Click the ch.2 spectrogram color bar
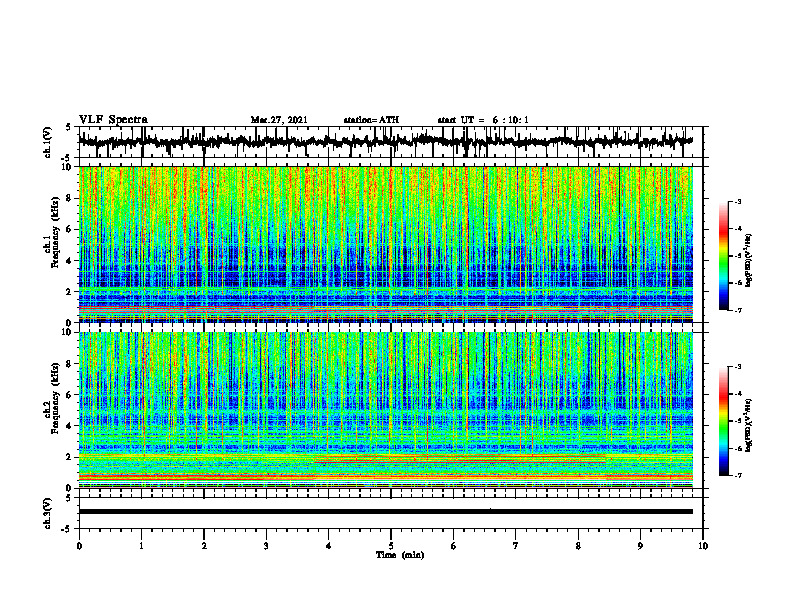 click(723, 421)
